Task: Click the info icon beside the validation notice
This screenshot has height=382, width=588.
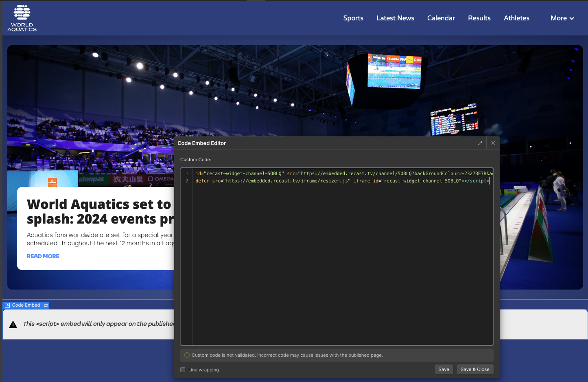Action: [187, 355]
